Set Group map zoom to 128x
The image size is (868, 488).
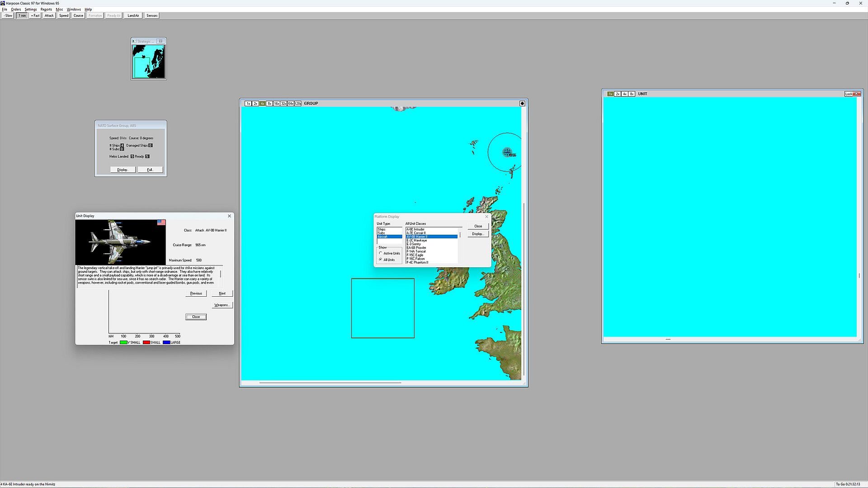pos(298,104)
